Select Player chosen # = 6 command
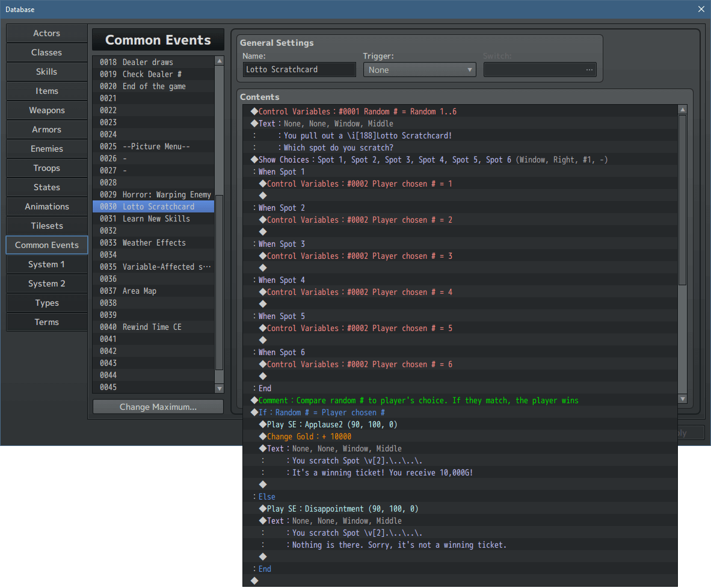 tap(460, 364)
